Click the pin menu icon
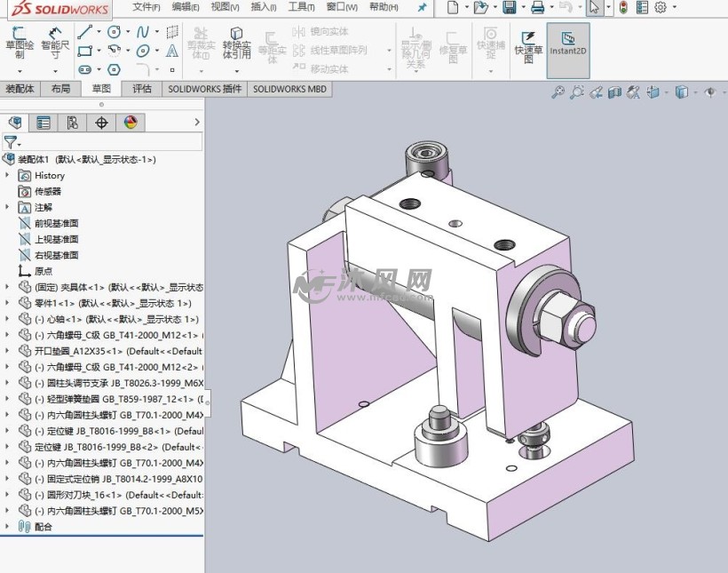This screenshot has width=728, height=573. [422, 7]
